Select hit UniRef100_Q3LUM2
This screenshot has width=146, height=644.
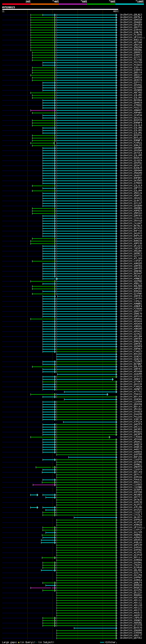pos(131,95)
